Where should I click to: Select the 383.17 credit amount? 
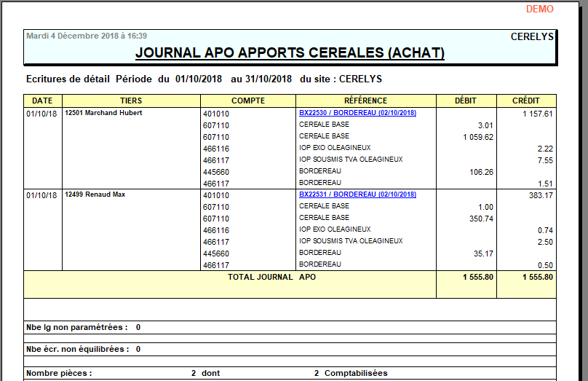click(540, 195)
